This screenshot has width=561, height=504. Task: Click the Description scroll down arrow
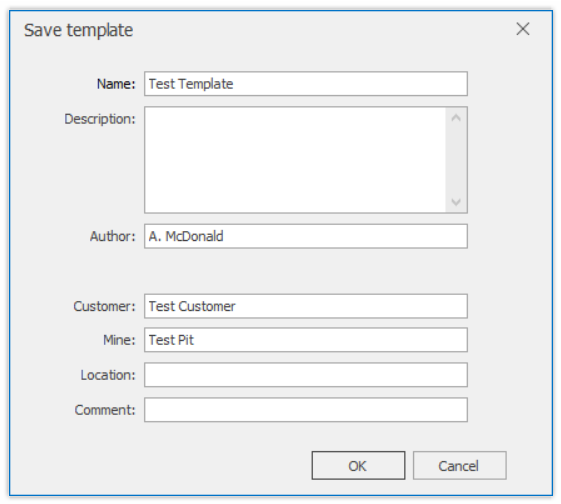(x=456, y=202)
